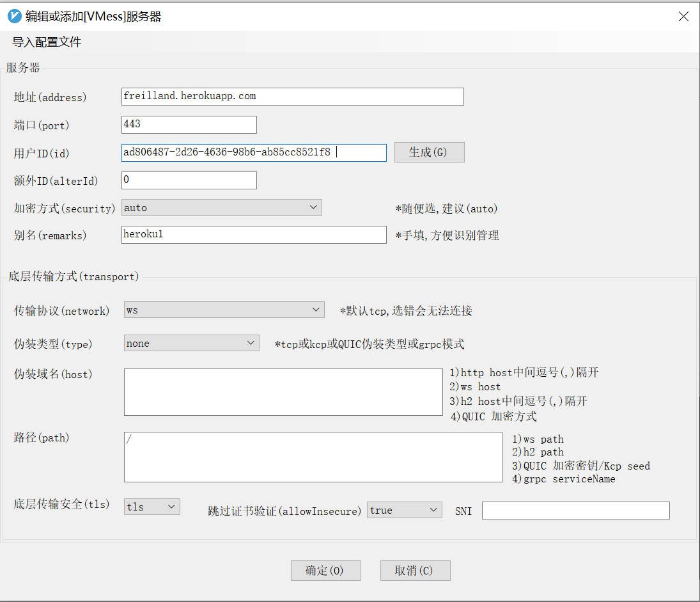Image resolution: width=700 pixels, height=602 pixels.
Task: Click the 伪装域名 host text area
Action: 283,392
